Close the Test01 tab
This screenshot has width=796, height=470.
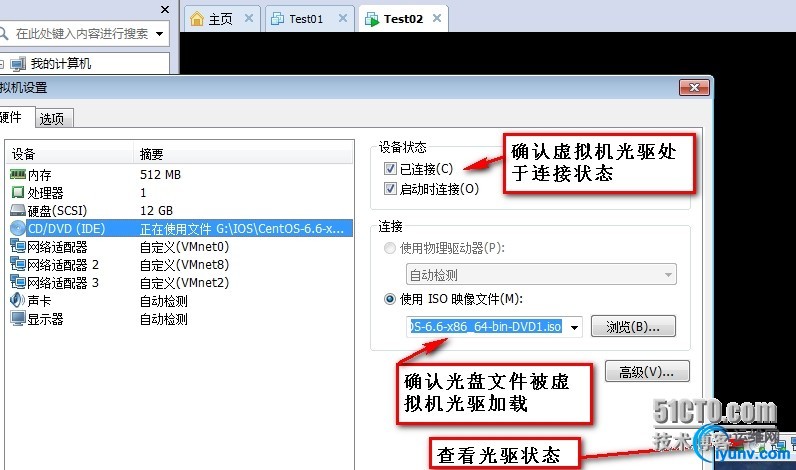click(343, 18)
